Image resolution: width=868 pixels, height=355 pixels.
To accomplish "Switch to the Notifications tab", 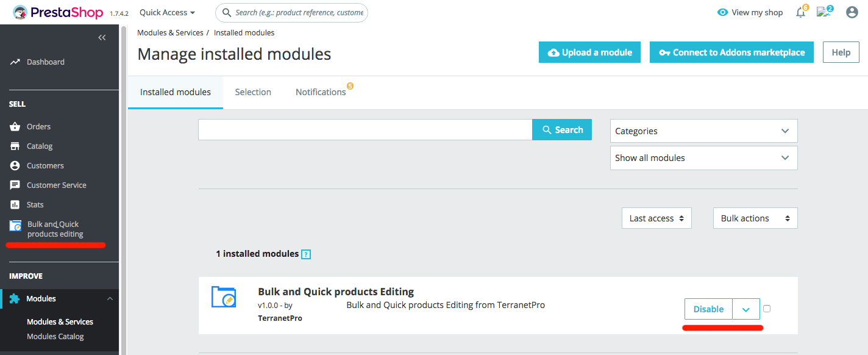I will [321, 92].
